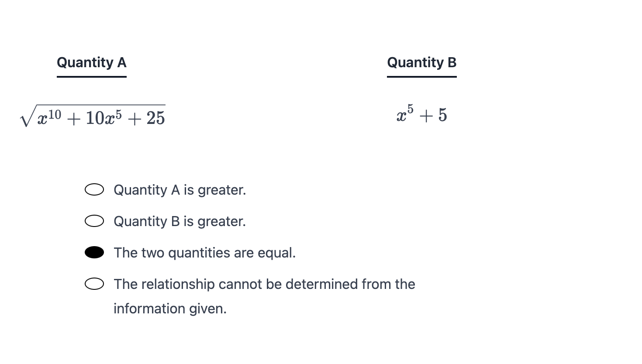642x364 pixels.
Task: Click the constant 5 in Quantity B
Action: 442,115
